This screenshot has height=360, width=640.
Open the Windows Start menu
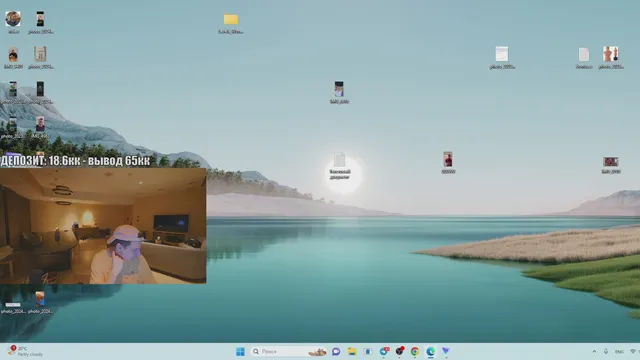click(x=240, y=351)
